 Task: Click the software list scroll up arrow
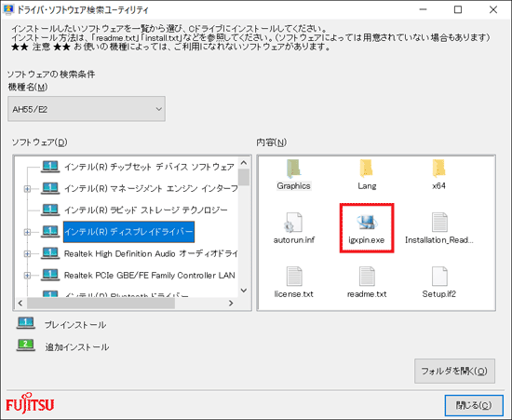[244, 162]
